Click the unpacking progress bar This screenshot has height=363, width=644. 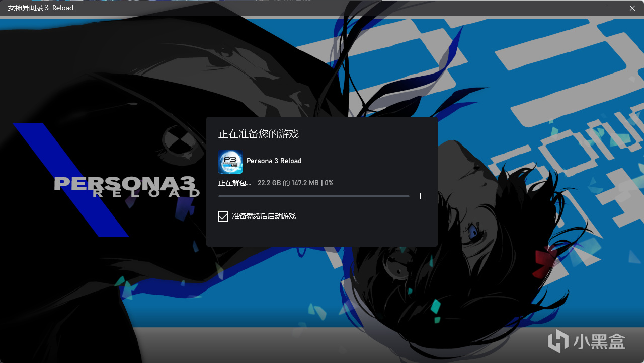(314, 196)
